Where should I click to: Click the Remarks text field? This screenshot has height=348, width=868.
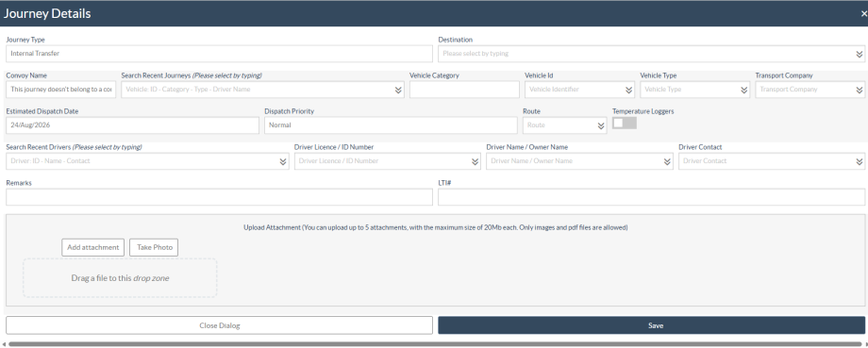[x=219, y=197]
